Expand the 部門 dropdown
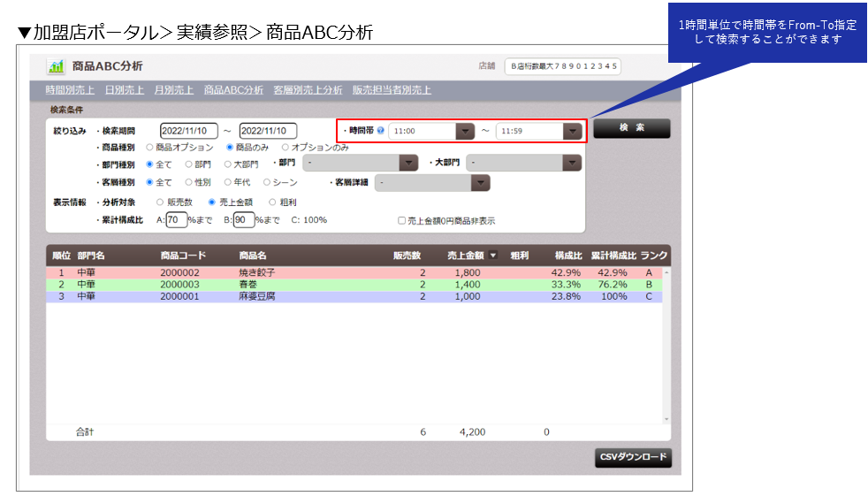 point(408,163)
